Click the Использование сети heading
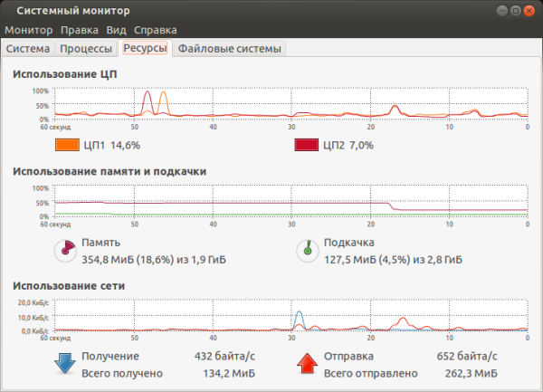 69,286
